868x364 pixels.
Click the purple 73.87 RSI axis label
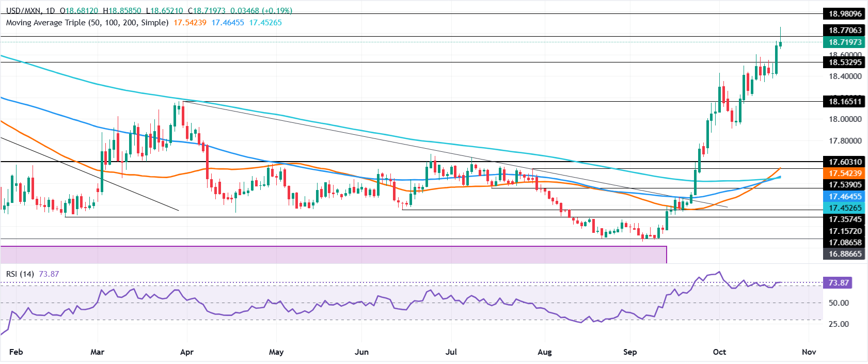838,283
